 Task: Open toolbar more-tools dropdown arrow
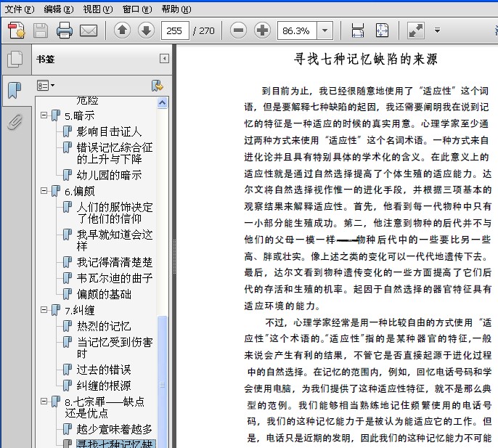click(x=437, y=30)
